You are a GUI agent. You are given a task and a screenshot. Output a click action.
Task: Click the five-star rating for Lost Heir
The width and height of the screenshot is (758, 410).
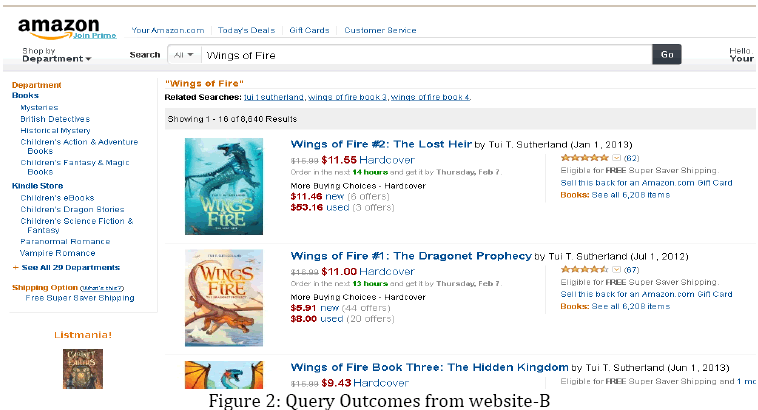tap(584, 158)
